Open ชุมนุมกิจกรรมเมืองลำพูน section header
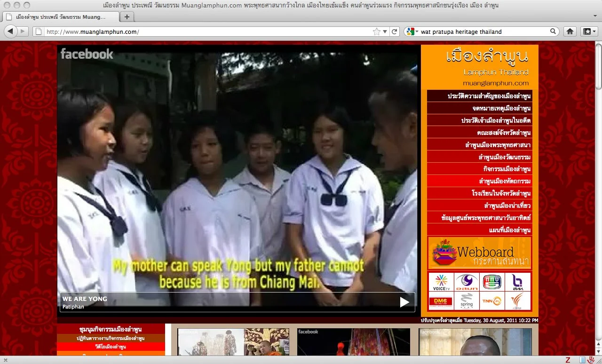The width and height of the screenshot is (602, 364). click(111, 329)
